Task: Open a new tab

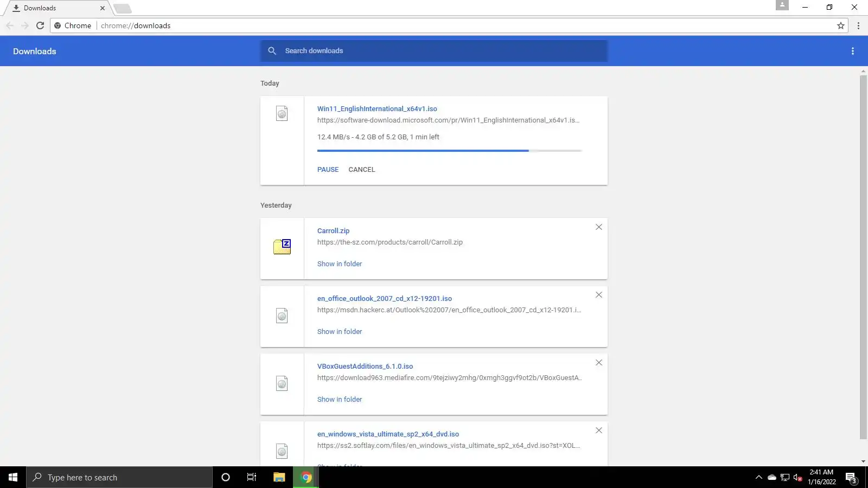Action: click(x=123, y=8)
